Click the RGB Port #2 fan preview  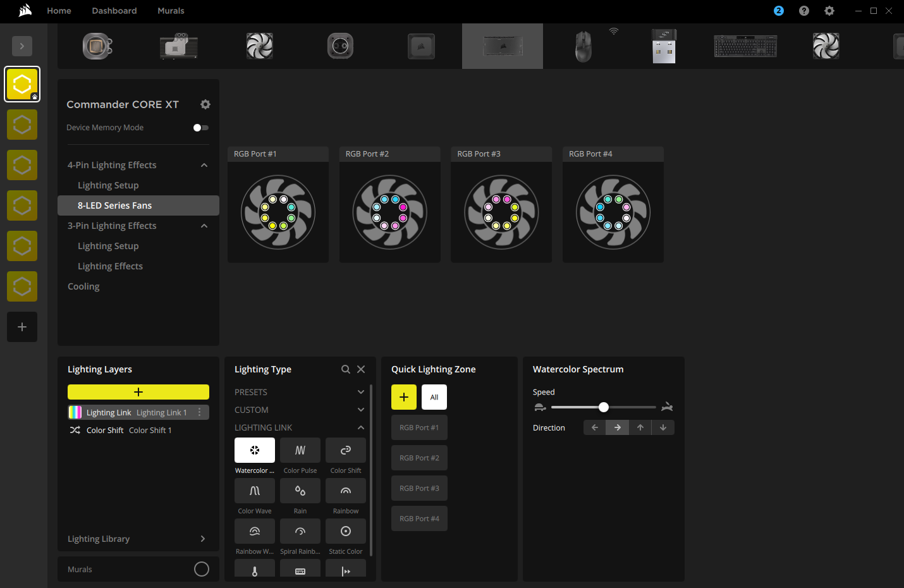(x=389, y=212)
